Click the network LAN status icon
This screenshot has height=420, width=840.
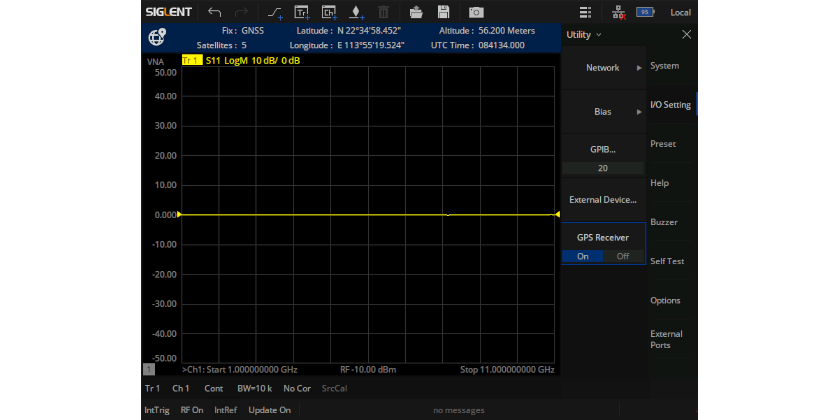618,12
